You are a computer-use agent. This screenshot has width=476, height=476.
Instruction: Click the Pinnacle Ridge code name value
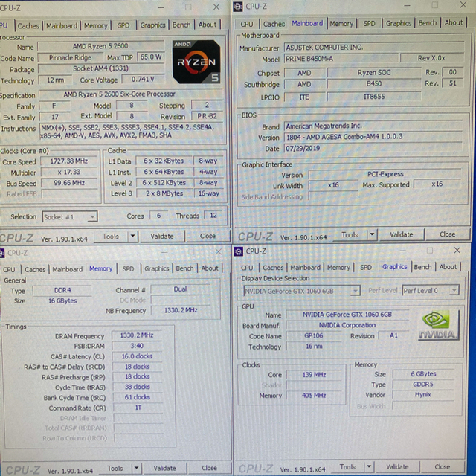[70, 58]
